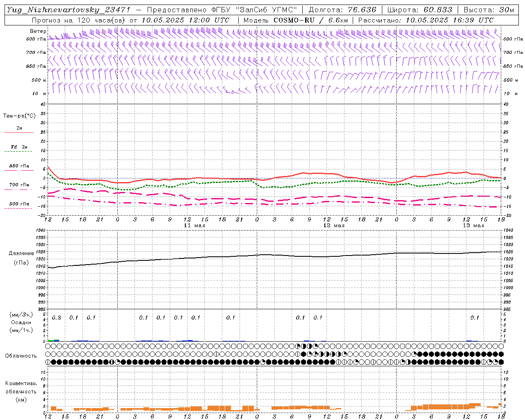Image resolution: width=525 pixels, height=420 pixels.
Task: Click the Высота: 30м header field
Action: click(488, 10)
